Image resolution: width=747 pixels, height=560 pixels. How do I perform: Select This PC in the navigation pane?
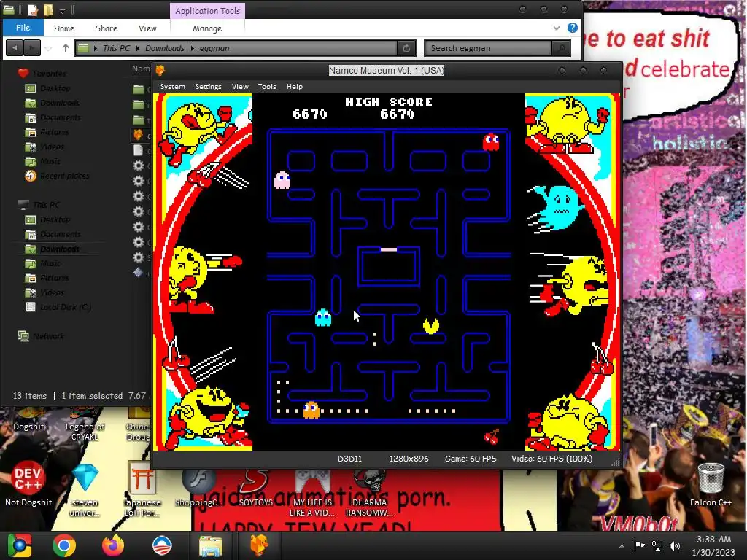pos(46,205)
